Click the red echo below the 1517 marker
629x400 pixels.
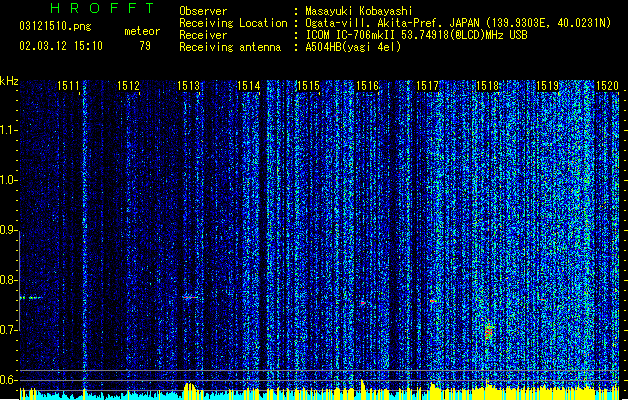[x=433, y=301]
